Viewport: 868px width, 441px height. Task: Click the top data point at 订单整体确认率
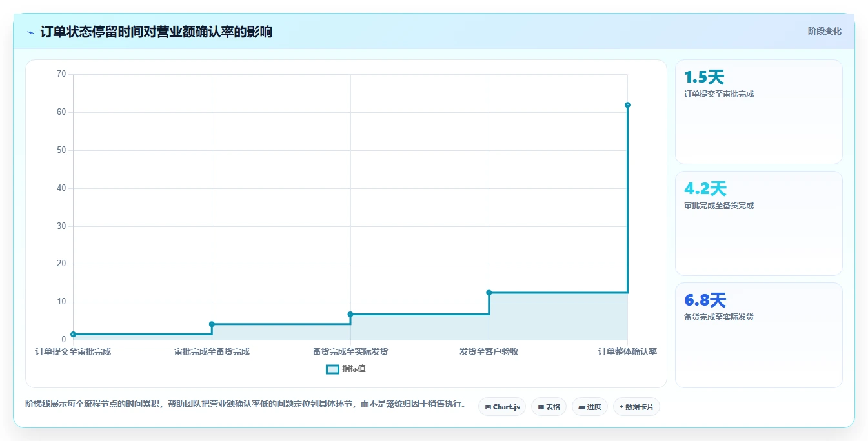(x=627, y=105)
